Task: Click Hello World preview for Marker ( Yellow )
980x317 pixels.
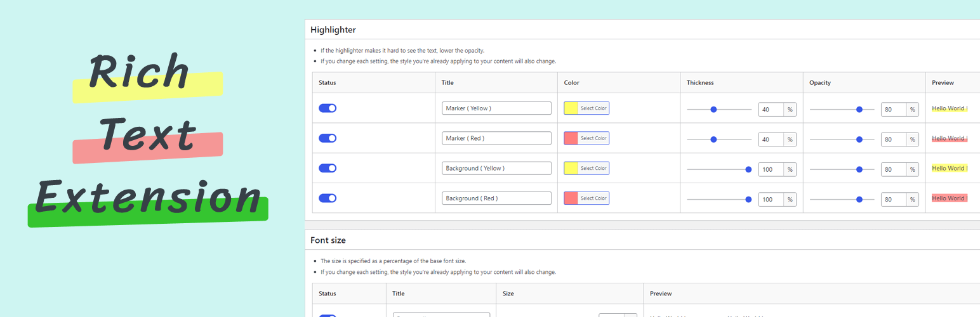Action: [950, 108]
